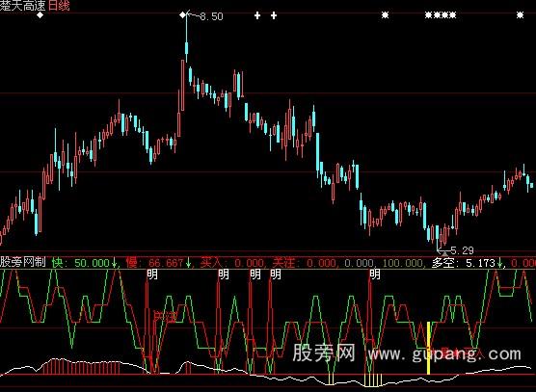Click the yellow vertical buy signal bar
Viewport: 536px width, 392px height.
point(428,348)
